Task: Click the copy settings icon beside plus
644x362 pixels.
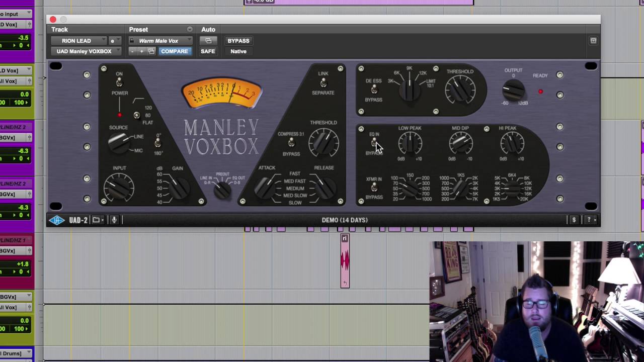Action: tap(151, 51)
